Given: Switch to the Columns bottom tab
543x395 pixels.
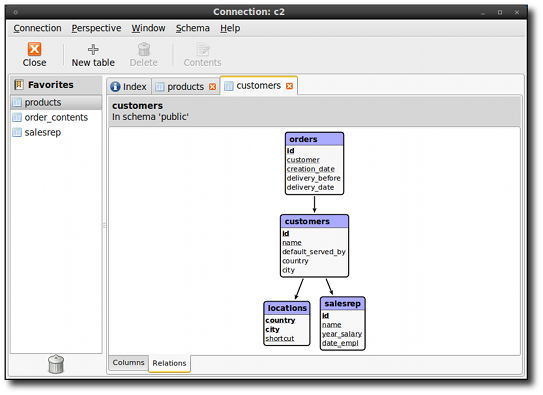Looking at the screenshot, I should pos(128,362).
